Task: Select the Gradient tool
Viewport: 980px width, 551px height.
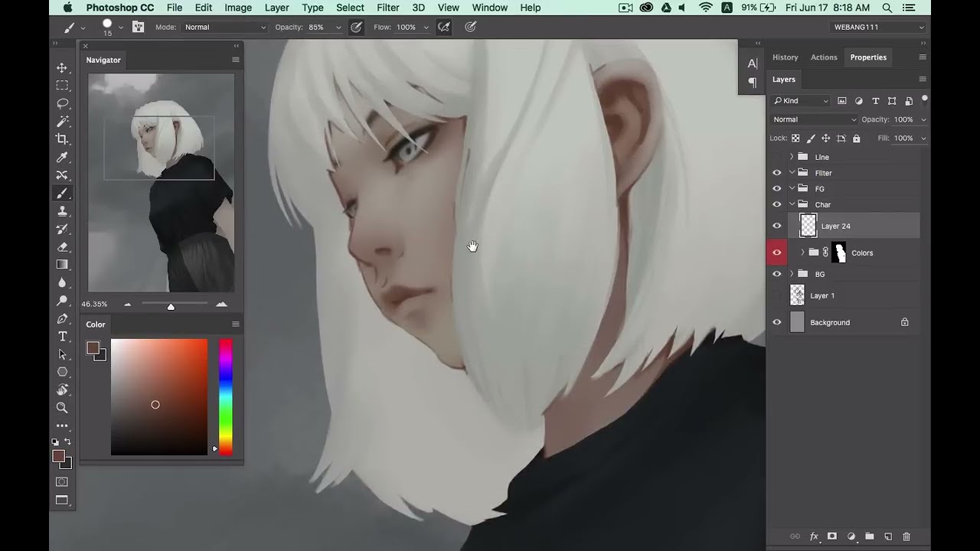Action: [62, 265]
